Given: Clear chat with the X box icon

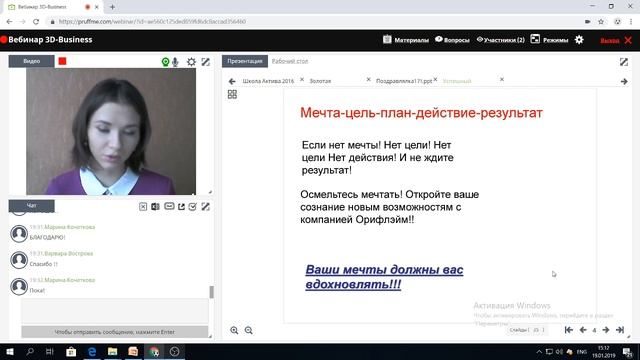Looking at the screenshot, I should 143,207.
